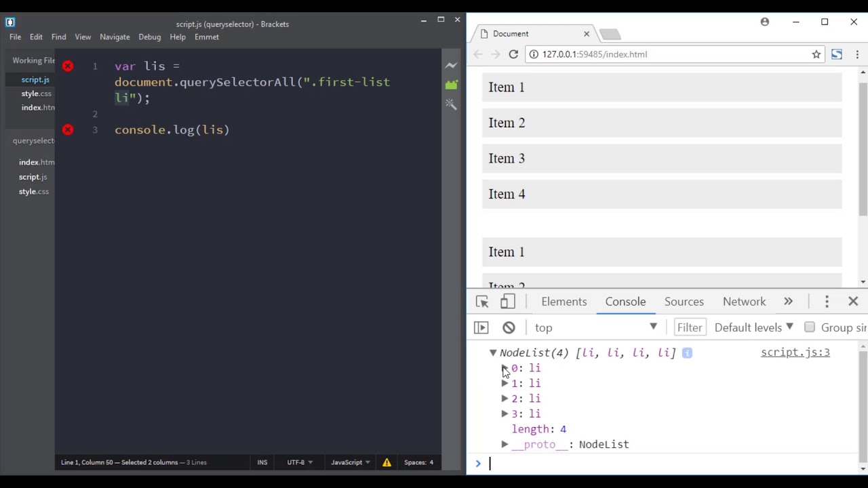Open the Extension Manager brick icon
The height and width of the screenshot is (488, 868).
click(451, 85)
